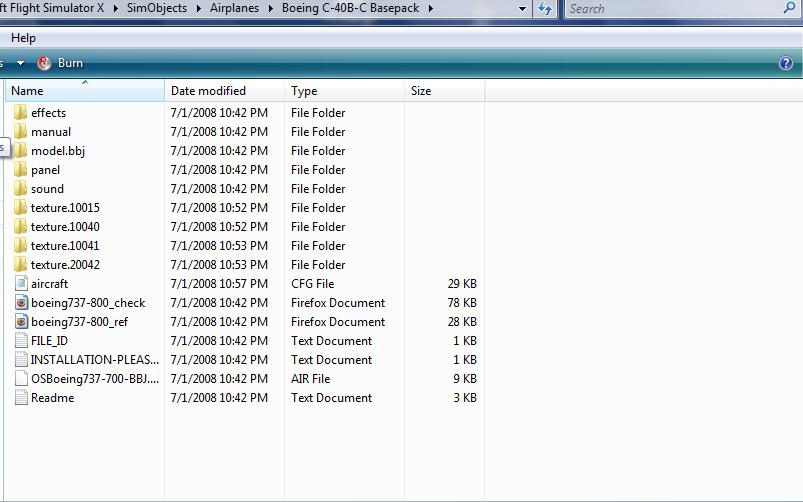This screenshot has height=502, width=803.
Task: Click the OSBoeing737-700-BBJ AIR file icon
Action: (21, 378)
